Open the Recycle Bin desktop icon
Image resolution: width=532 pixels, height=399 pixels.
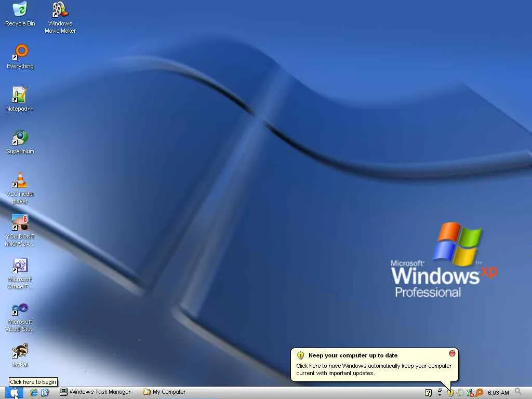[x=20, y=14]
